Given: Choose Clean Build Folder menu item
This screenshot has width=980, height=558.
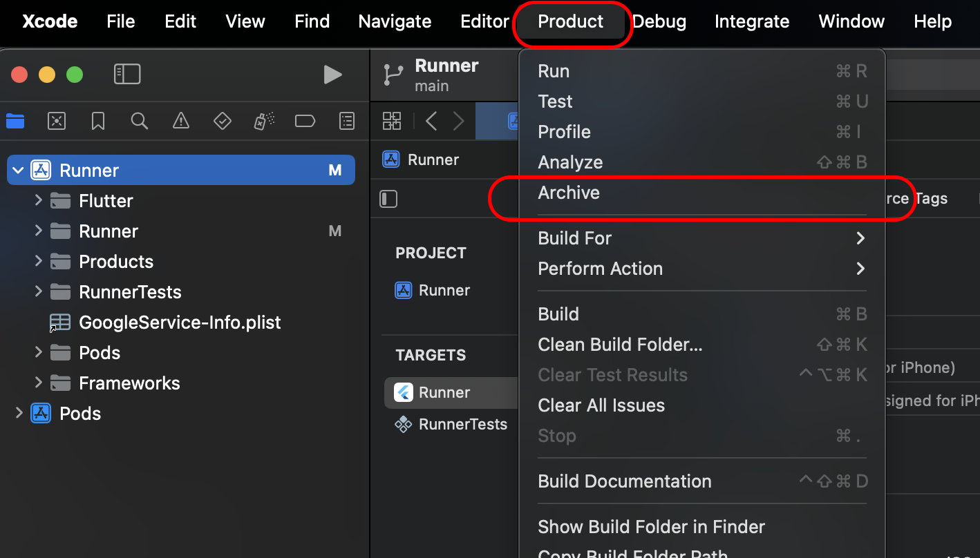Looking at the screenshot, I should [702, 345].
